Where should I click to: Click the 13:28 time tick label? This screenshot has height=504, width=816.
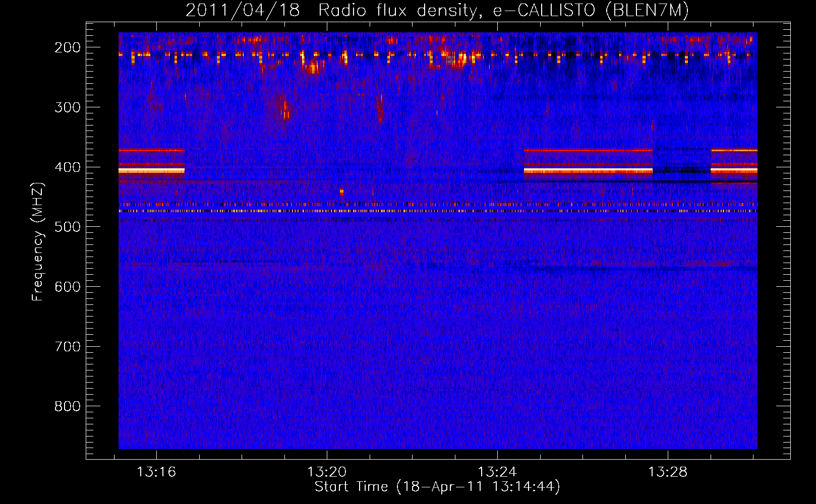click(668, 472)
